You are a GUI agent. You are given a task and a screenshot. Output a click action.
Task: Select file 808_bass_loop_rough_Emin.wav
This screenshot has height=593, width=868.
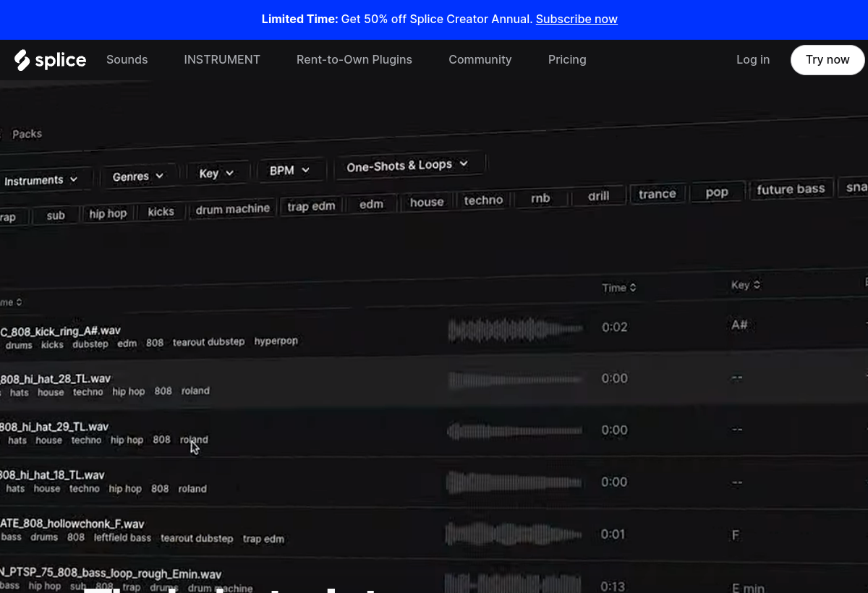[111, 574]
